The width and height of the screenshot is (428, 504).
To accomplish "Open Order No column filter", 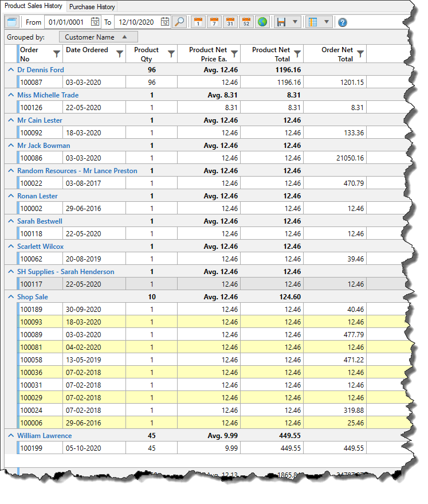I will [56, 54].
